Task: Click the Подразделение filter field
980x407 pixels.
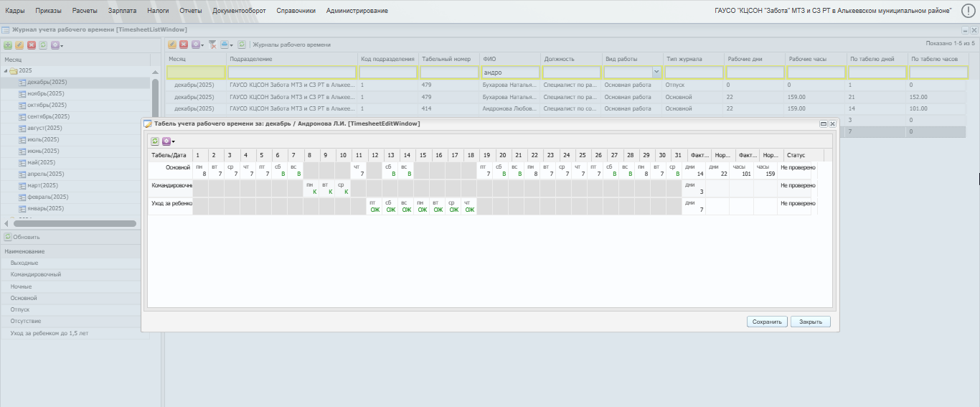Action: pos(291,72)
